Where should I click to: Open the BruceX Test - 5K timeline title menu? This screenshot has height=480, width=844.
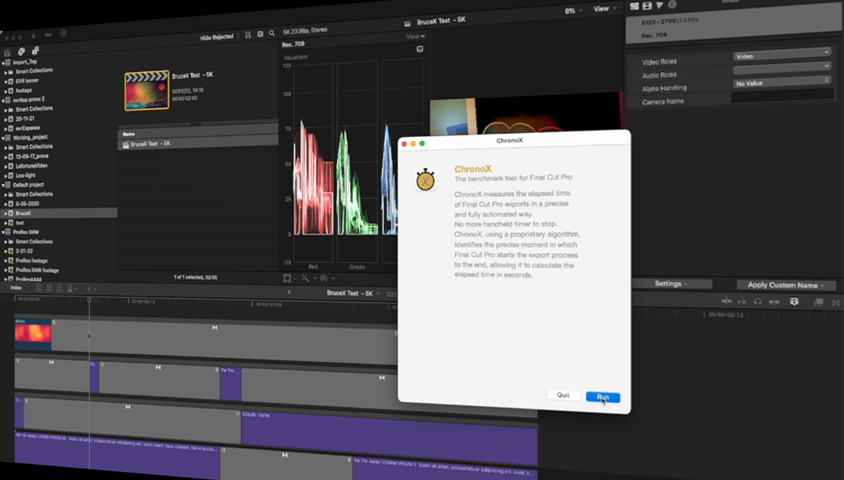[353, 293]
